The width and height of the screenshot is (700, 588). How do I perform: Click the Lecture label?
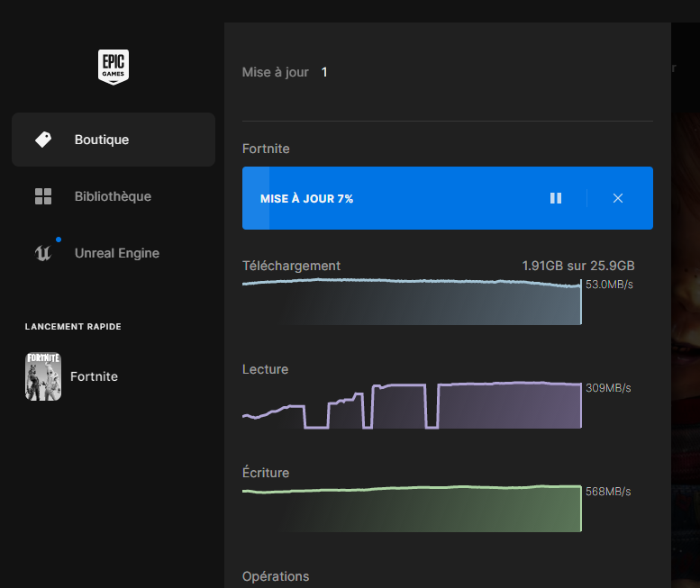point(265,369)
